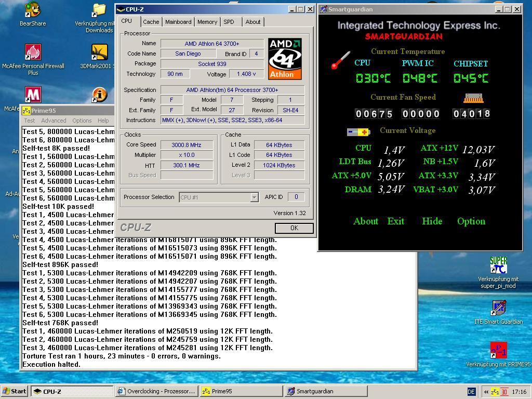Switch to Smartguardian via taskbar button
This screenshot has height=399, width=532.
pyautogui.click(x=326, y=391)
